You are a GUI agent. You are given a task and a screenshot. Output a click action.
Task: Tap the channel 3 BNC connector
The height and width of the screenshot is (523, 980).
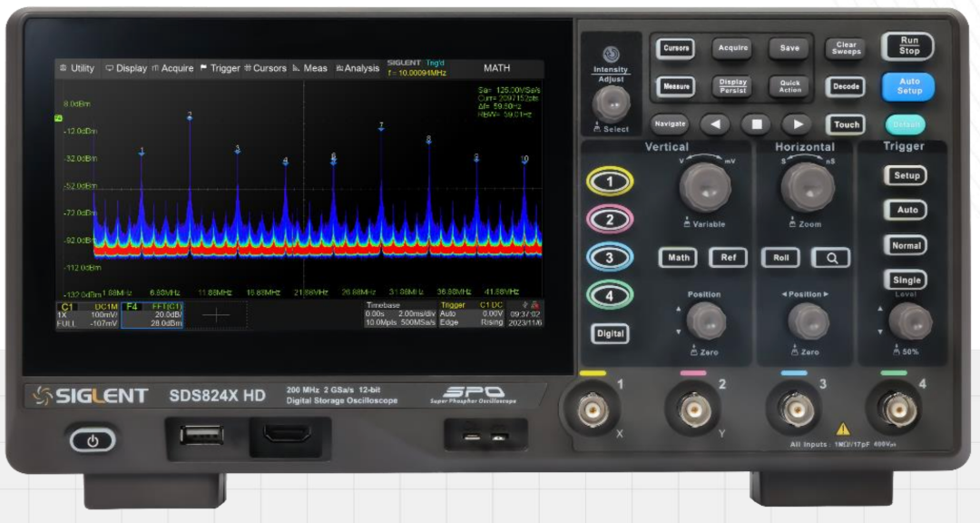[x=796, y=411]
